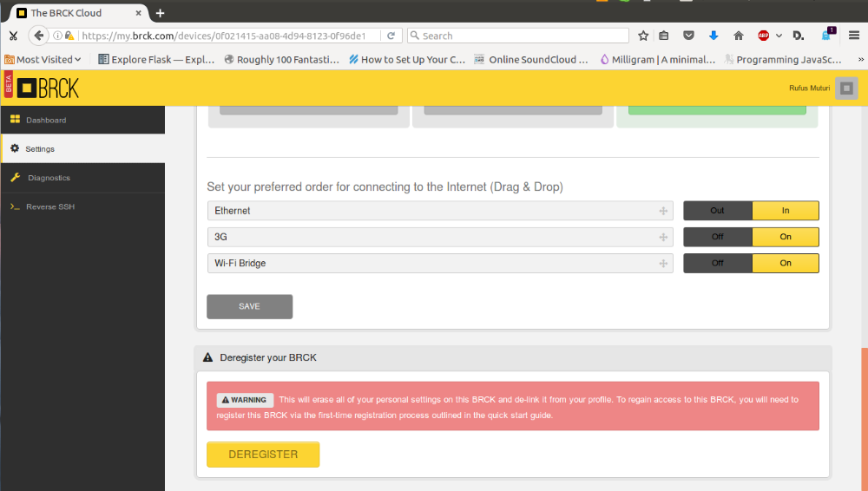Switch 3G to On

point(786,237)
